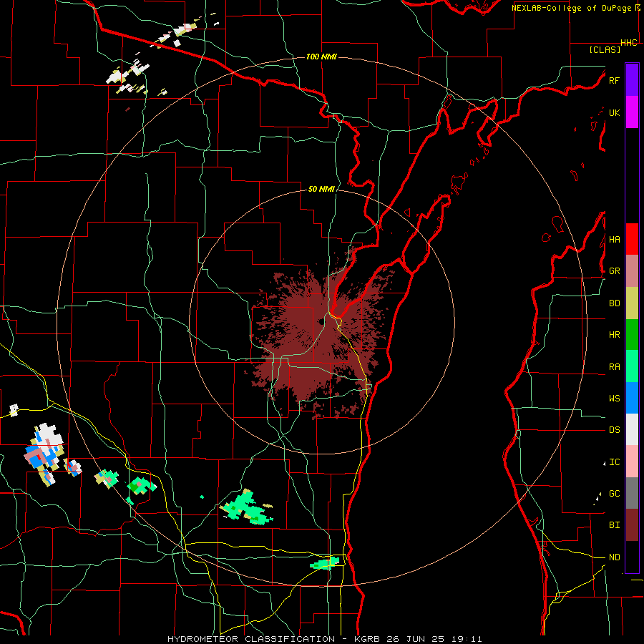Select the WS blue legend swatch
644x644 pixels.
[x=632, y=398]
